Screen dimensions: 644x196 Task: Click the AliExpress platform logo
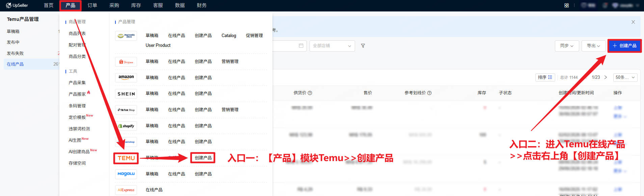click(126, 190)
